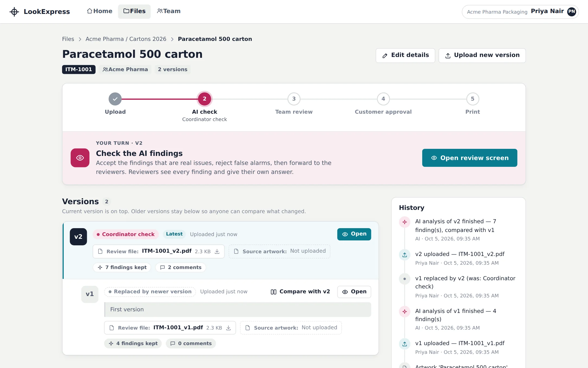Image resolution: width=588 pixels, height=368 pixels.
Task: Open version v1 with white Open button
Action: click(354, 292)
